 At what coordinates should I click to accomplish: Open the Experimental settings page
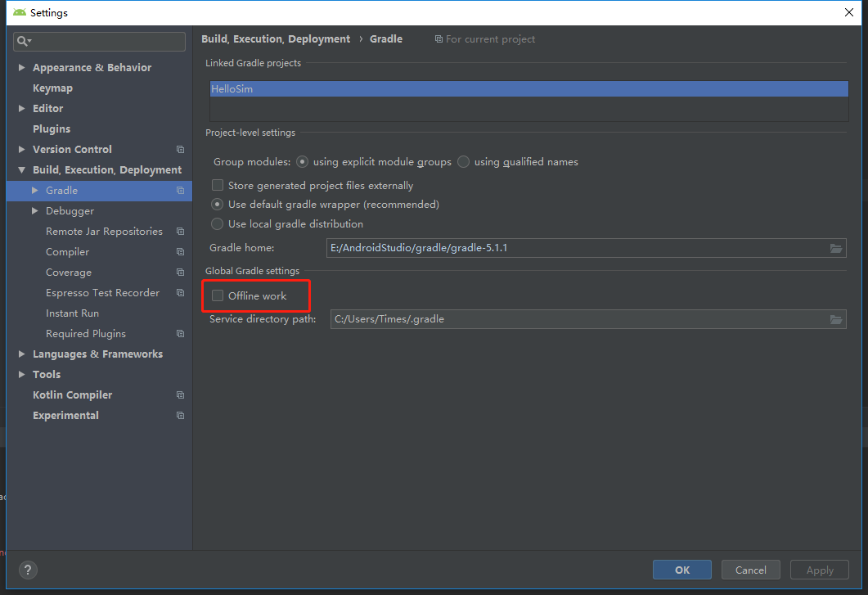click(66, 416)
